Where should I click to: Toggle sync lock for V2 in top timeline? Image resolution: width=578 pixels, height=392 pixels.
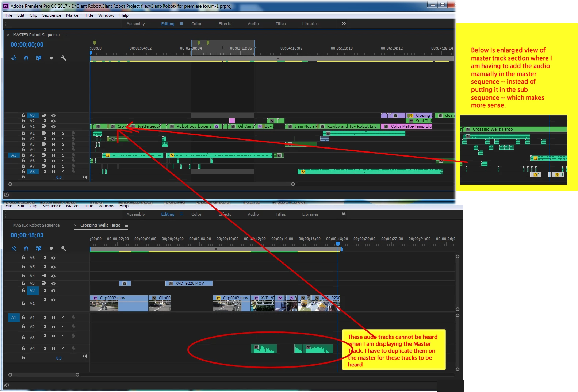(x=44, y=121)
